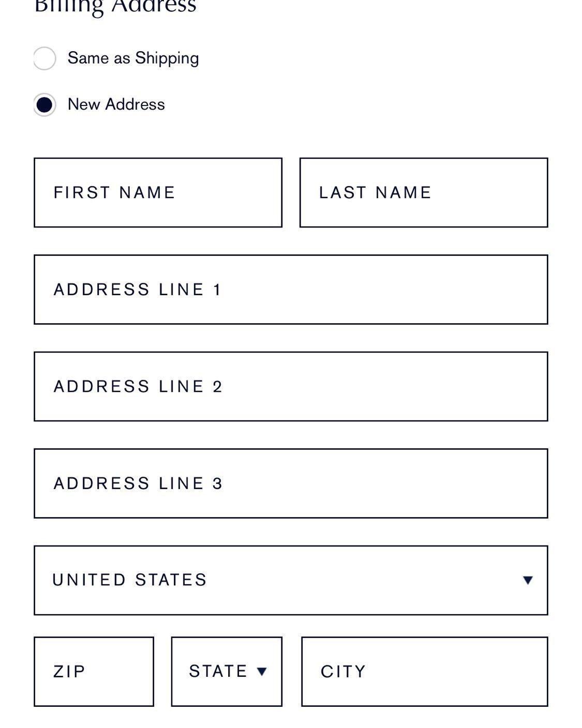Click the LAST NAME placeholder text
Screen dimensions: 582x728
[375, 192]
